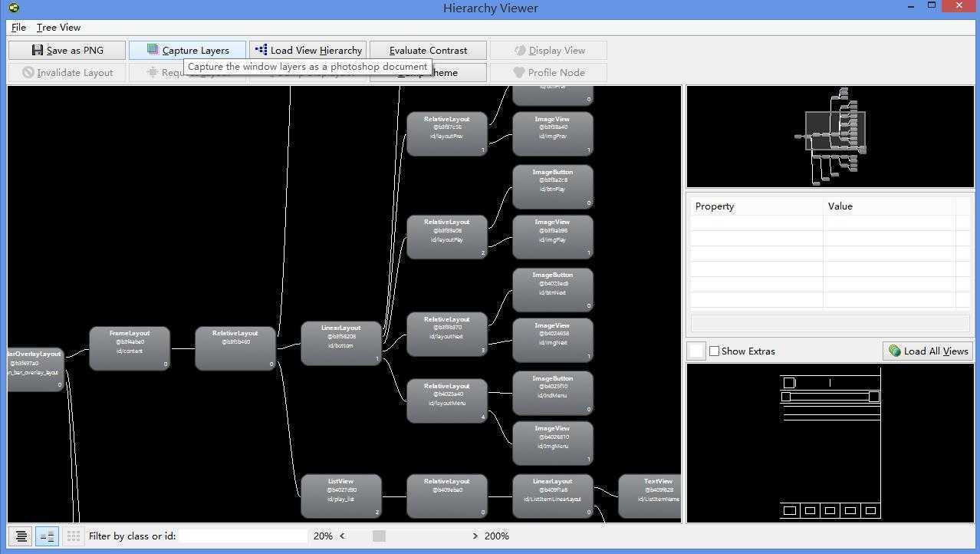This screenshot has width=980, height=554.
Task: Click Load All Views button
Action: (928, 351)
